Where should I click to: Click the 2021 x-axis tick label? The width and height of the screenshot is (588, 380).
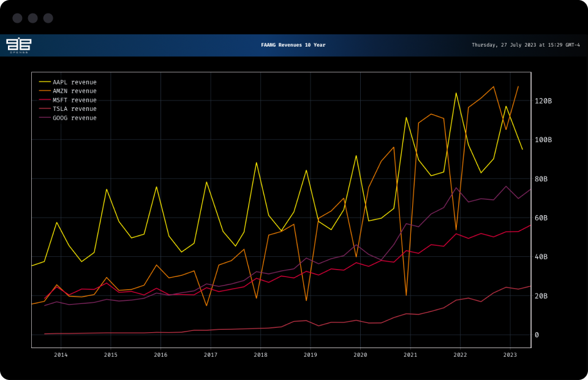coord(410,355)
